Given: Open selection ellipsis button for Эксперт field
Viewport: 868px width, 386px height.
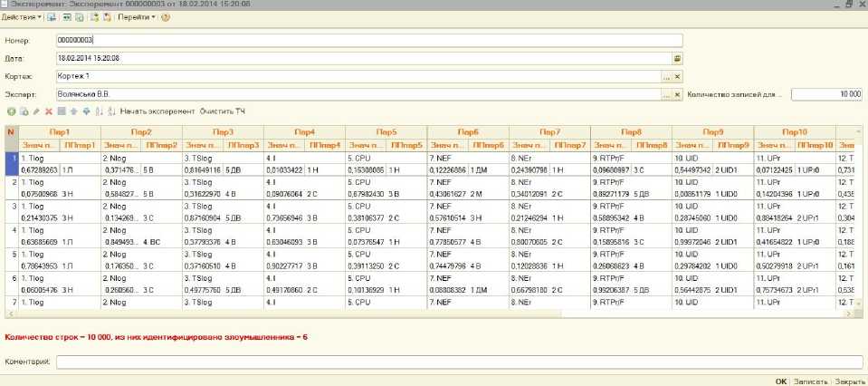Looking at the screenshot, I should pos(666,95).
